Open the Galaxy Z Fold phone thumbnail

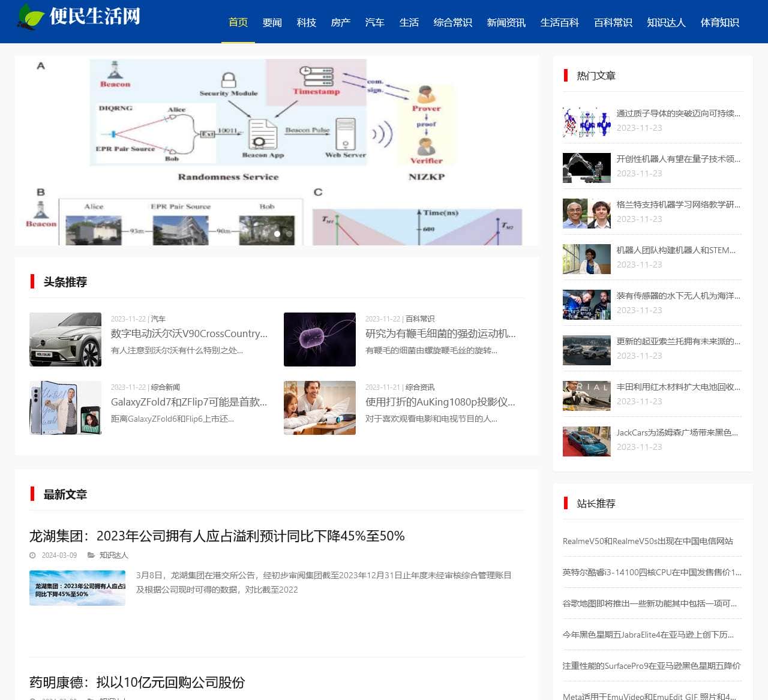pos(65,408)
